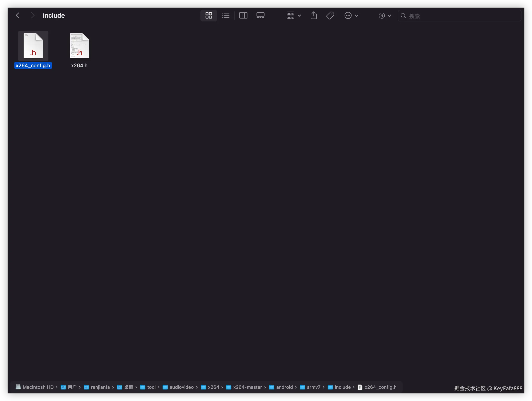
Task: Switch to gallery view
Action: [260, 16]
